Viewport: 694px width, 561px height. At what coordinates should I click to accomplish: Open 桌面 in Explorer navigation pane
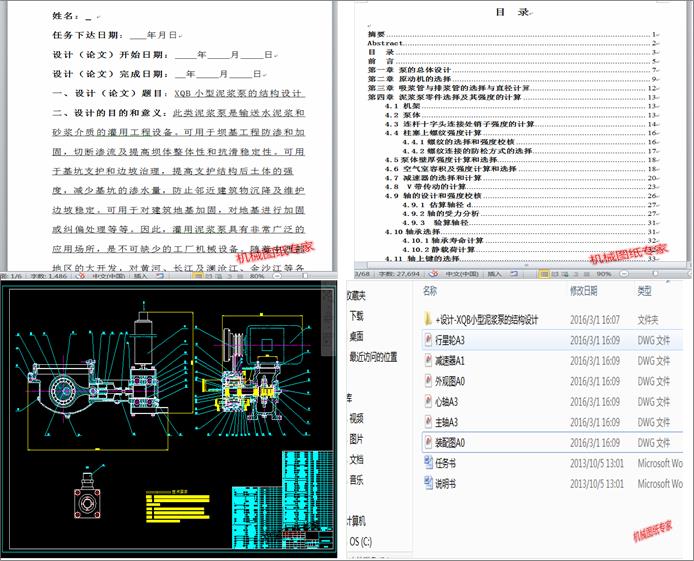point(357,336)
